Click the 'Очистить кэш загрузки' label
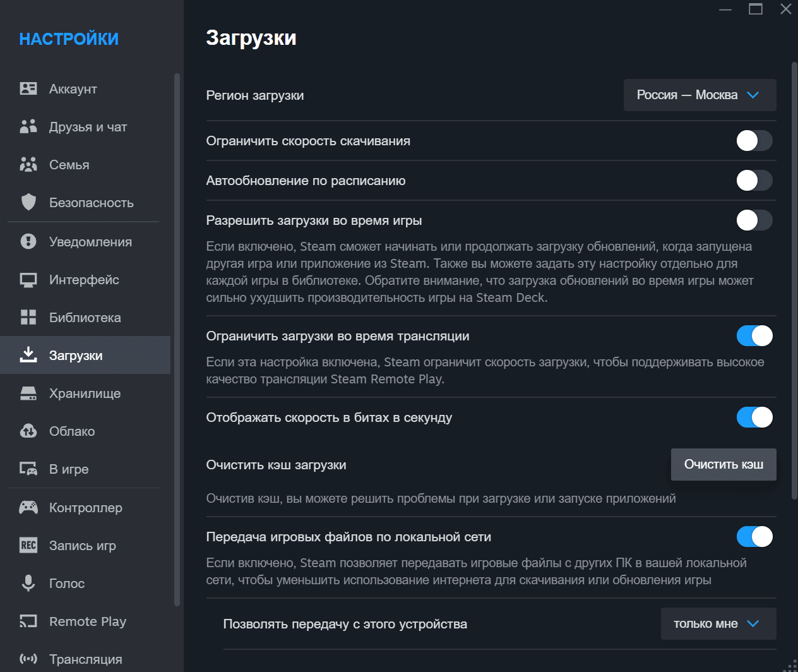 [276, 465]
